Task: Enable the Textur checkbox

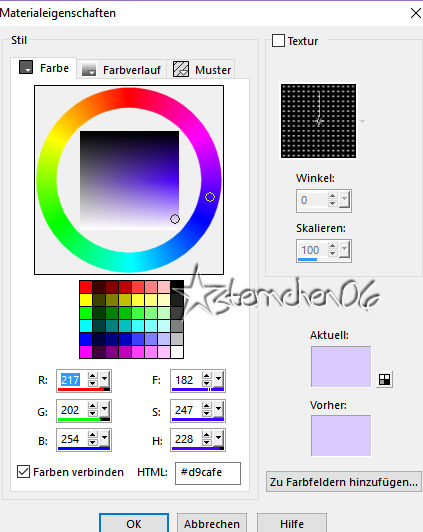Action: (x=278, y=41)
